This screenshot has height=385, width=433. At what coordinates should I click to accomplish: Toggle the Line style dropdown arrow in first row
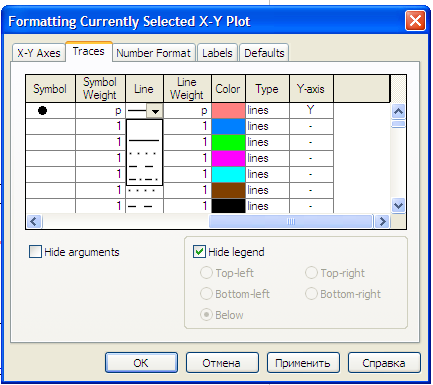pos(155,111)
